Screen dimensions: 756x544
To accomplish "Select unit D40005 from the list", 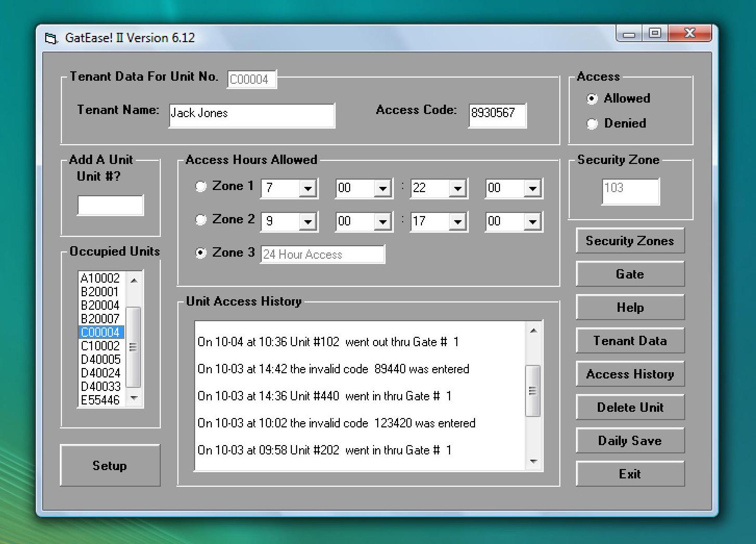I will 99,359.
